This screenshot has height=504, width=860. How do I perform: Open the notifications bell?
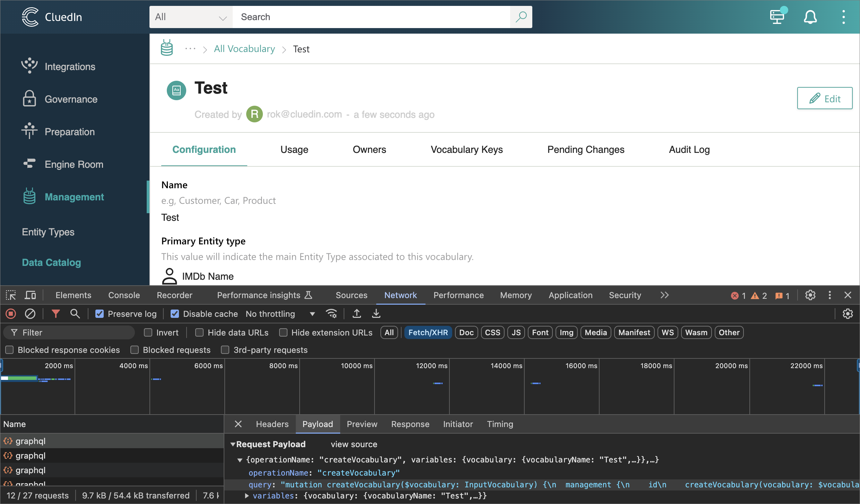810,17
